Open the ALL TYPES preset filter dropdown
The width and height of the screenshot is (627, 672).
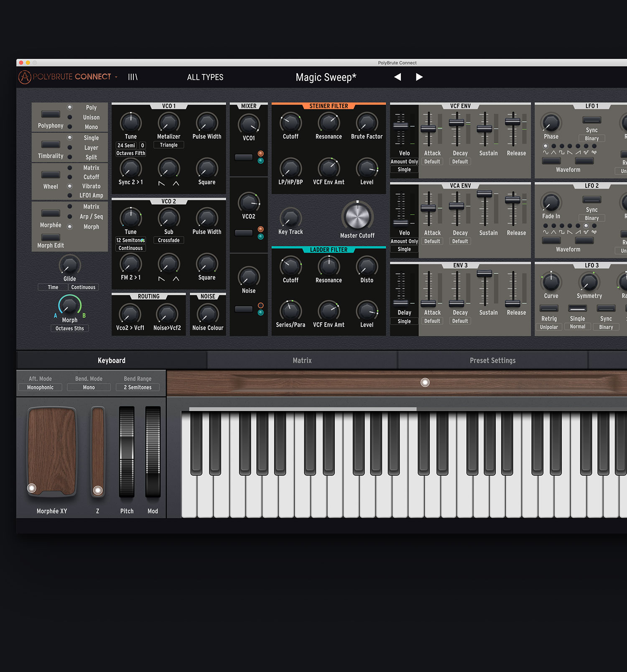click(x=205, y=77)
